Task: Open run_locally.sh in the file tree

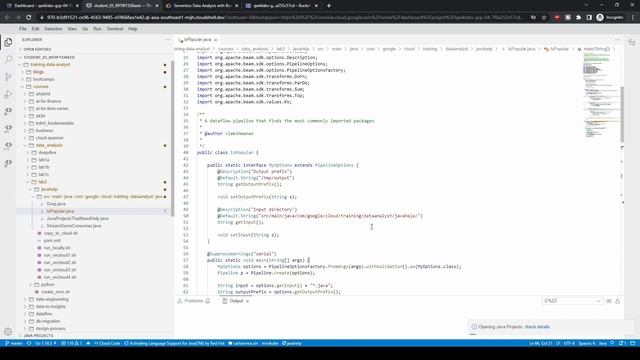Action: click(57, 248)
